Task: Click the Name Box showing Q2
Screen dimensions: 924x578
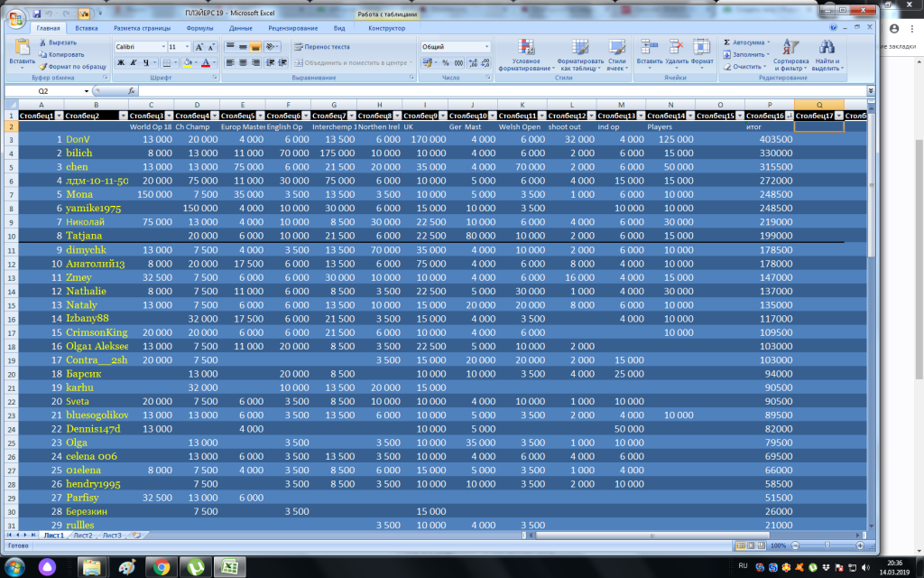Action: click(43, 91)
